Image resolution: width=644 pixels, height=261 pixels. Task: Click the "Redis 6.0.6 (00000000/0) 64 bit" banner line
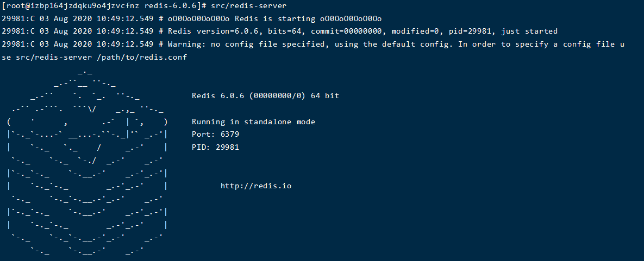265,96
